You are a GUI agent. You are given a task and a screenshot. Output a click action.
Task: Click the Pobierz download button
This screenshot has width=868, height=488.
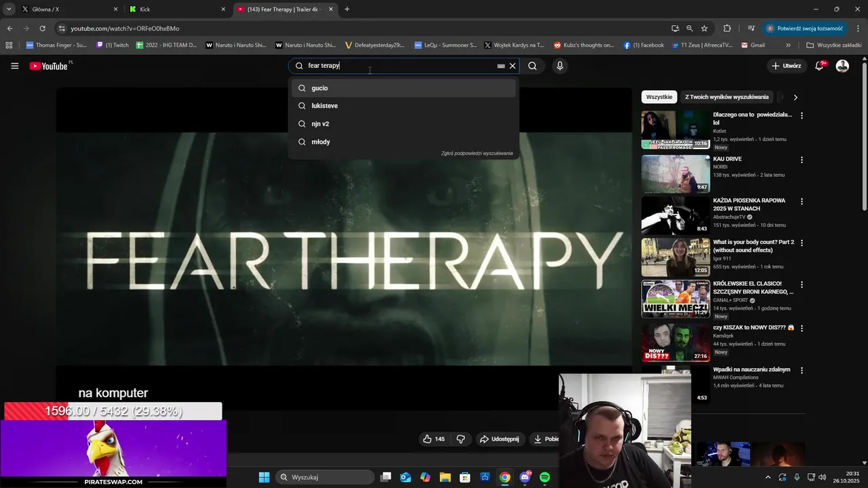tap(546, 439)
